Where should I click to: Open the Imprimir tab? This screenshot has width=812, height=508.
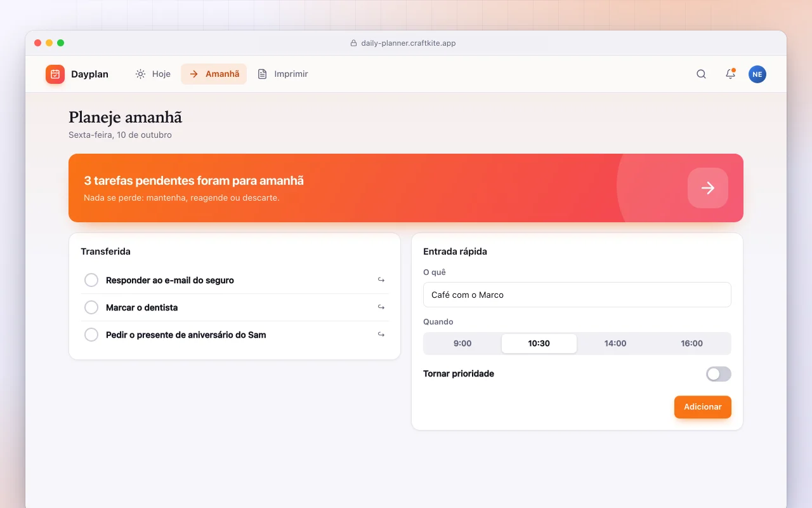pos(283,74)
